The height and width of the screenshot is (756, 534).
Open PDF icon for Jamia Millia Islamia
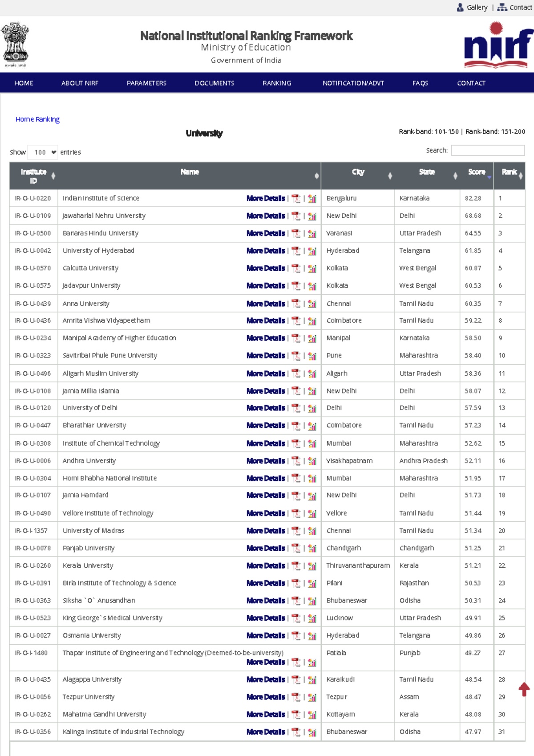tap(296, 391)
